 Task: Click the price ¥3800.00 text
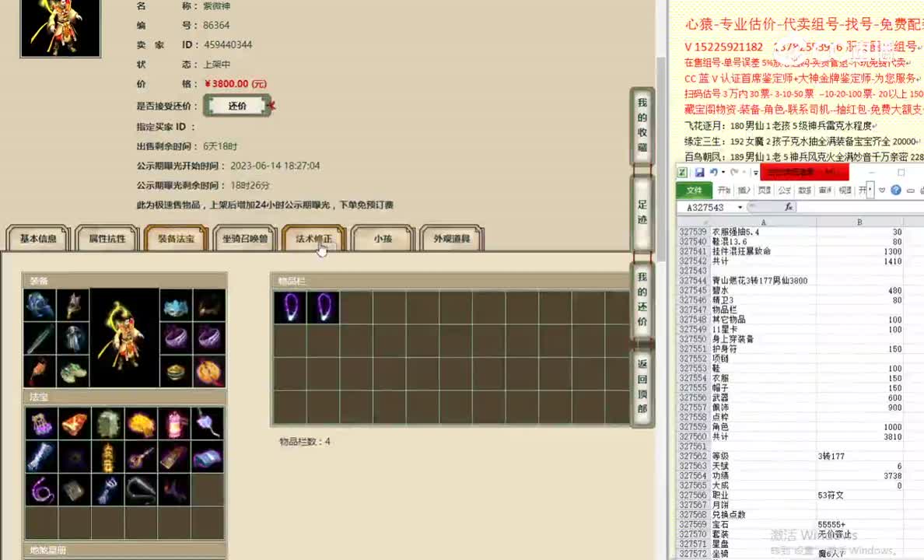(x=235, y=84)
